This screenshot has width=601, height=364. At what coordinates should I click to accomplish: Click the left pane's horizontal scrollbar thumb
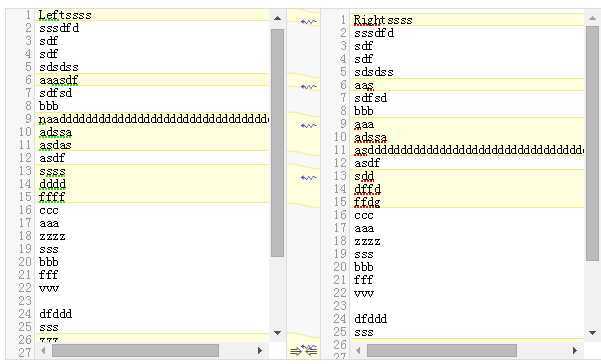[135, 350]
